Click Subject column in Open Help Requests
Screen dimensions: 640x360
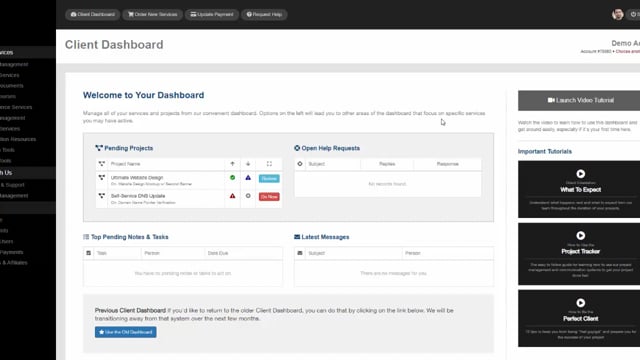click(316, 164)
